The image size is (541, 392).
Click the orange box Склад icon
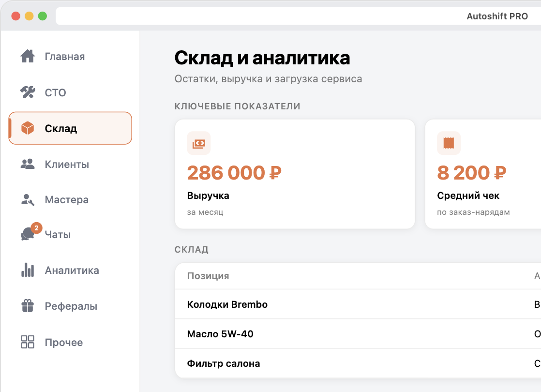(x=28, y=128)
